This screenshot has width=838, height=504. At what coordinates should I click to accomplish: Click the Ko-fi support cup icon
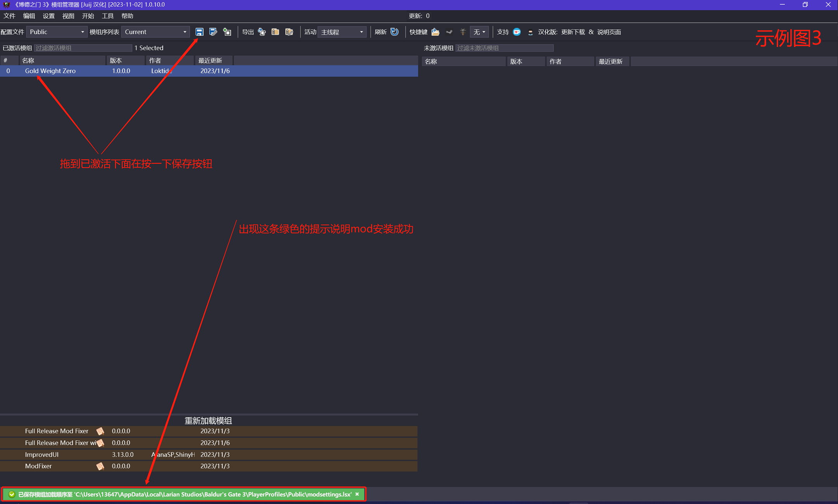click(x=517, y=32)
